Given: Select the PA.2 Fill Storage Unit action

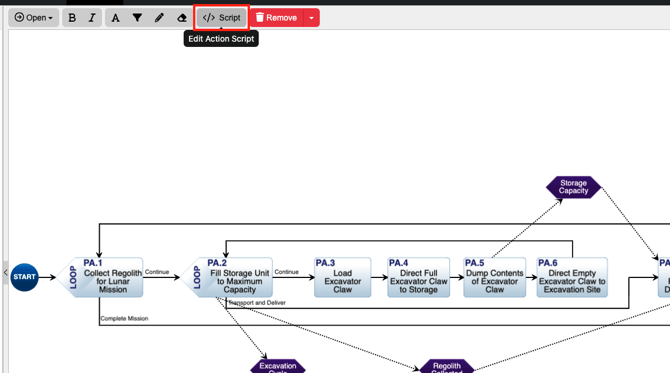Looking at the screenshot, I should coord(226,277).
